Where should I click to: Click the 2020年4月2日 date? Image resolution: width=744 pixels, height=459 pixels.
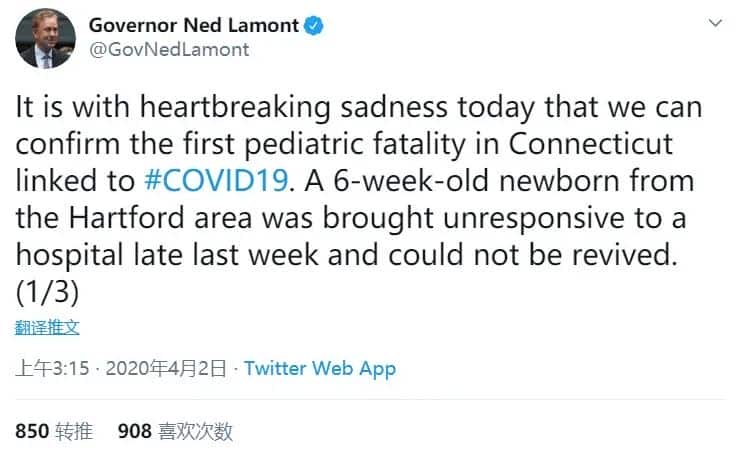[163, 369]
